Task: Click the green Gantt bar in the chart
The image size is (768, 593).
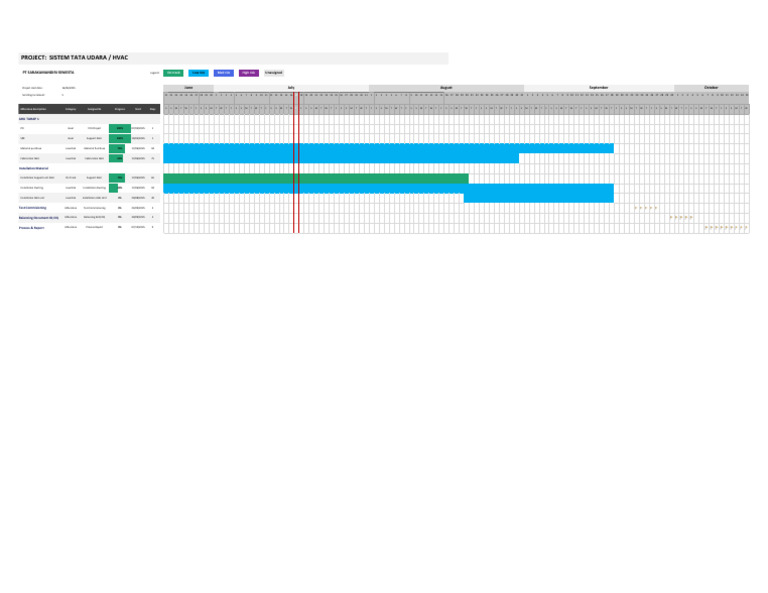Action: point(316,178)
